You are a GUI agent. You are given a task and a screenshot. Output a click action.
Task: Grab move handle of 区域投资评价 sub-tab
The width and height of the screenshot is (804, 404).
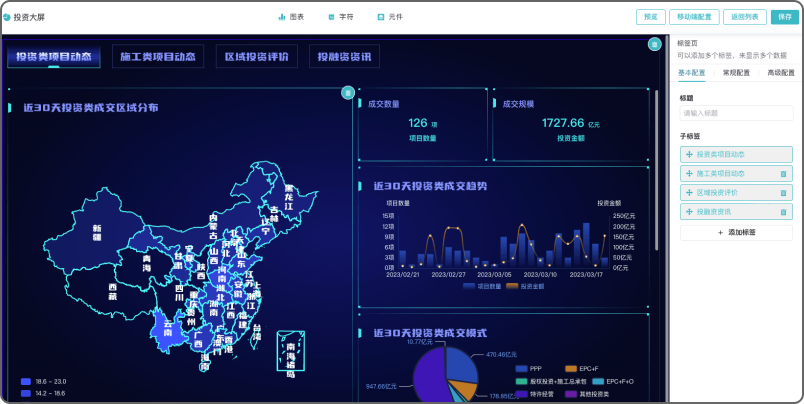pyautogui.click(x=689, y=193)
